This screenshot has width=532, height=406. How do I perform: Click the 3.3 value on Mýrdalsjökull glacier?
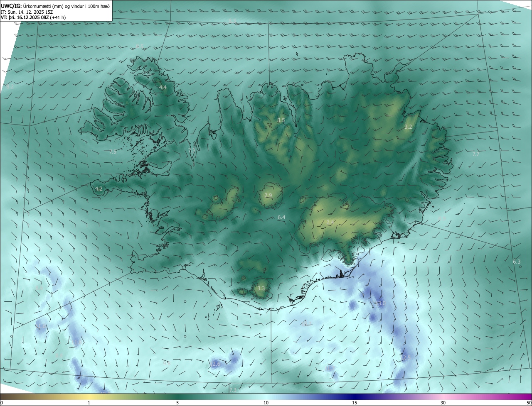point(261,288)
